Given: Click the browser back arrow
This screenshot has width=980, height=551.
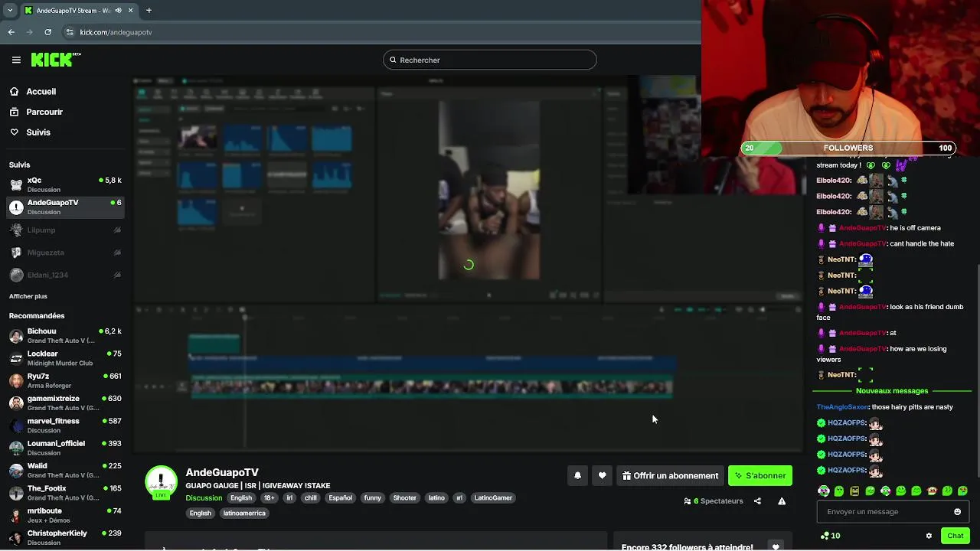Looking at the screenshot, I should coord(11,32).
